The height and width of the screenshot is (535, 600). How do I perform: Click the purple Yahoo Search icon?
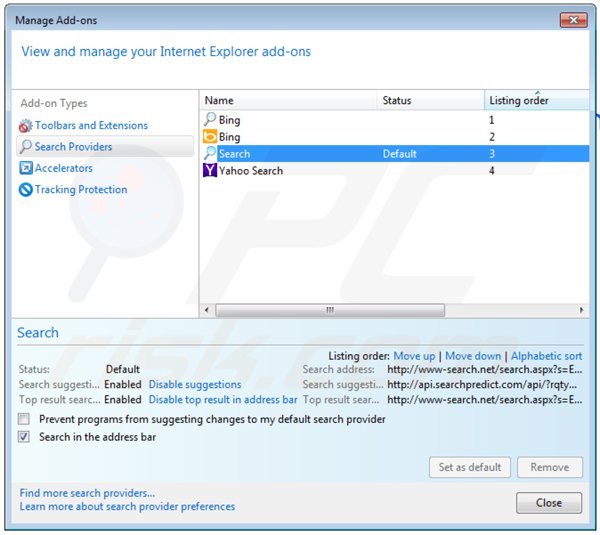tap(210, 170)
